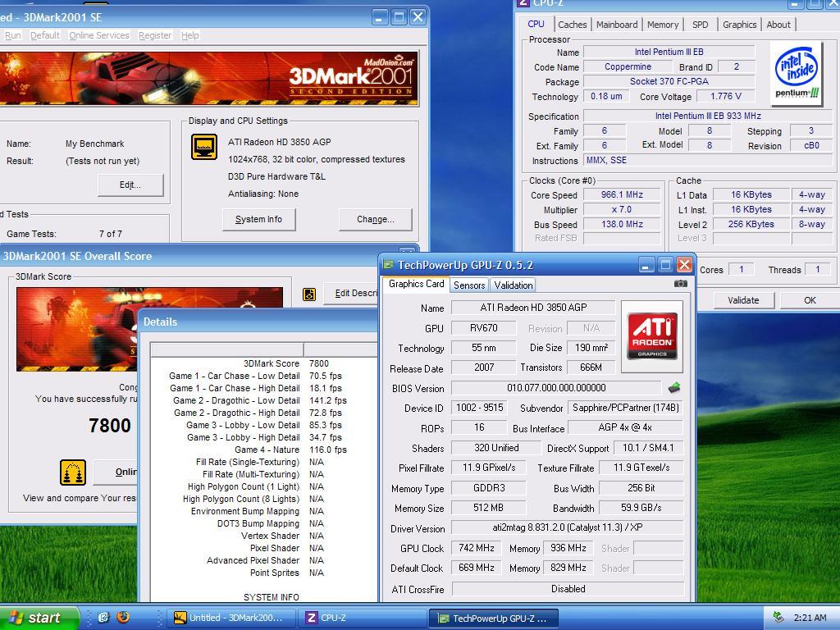Open the Memory tab in CPU-Z
Screen dimensions: 840x630
click(663, 25)
